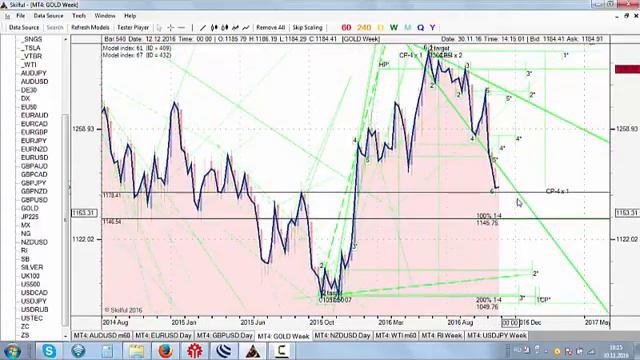This screenshot has height=360, width=640.
Task: Open the Skilful triangle app in taskbar
Action: point(253,351)
